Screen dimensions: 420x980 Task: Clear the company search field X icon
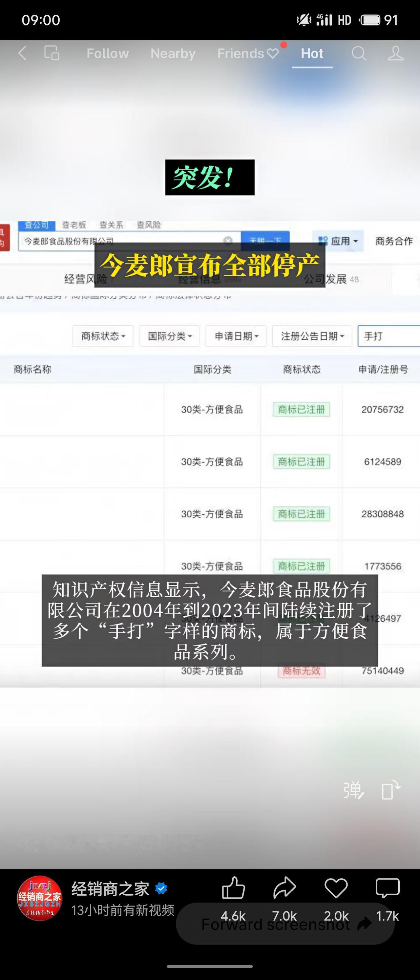pyautogui.click(x=227, y=240)
